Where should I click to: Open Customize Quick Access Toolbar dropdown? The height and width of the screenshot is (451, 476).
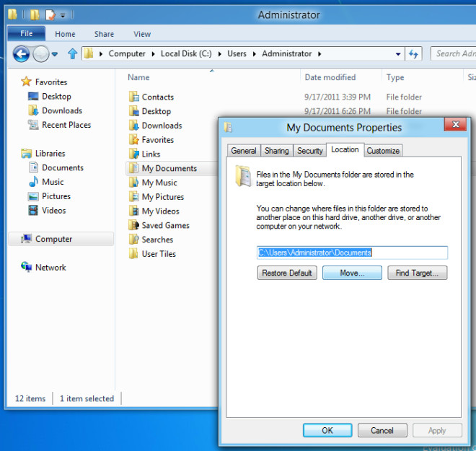(x=63, y=15)
